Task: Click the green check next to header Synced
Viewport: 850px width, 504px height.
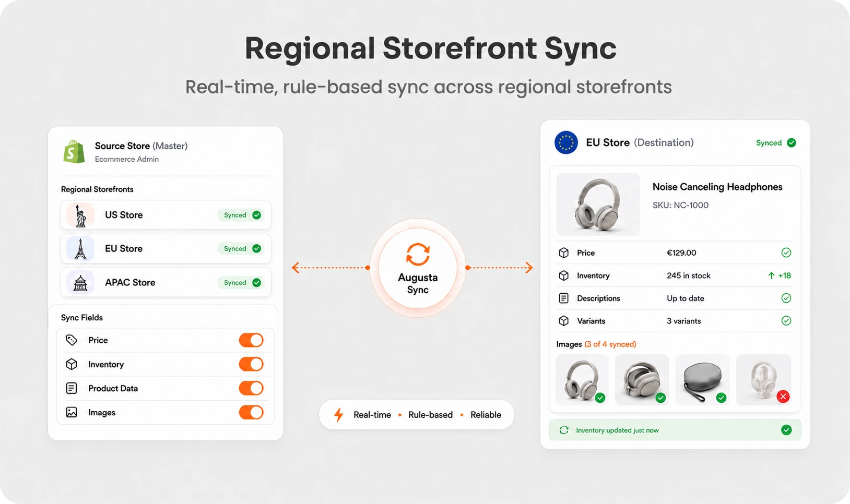Action: point(792,142)
